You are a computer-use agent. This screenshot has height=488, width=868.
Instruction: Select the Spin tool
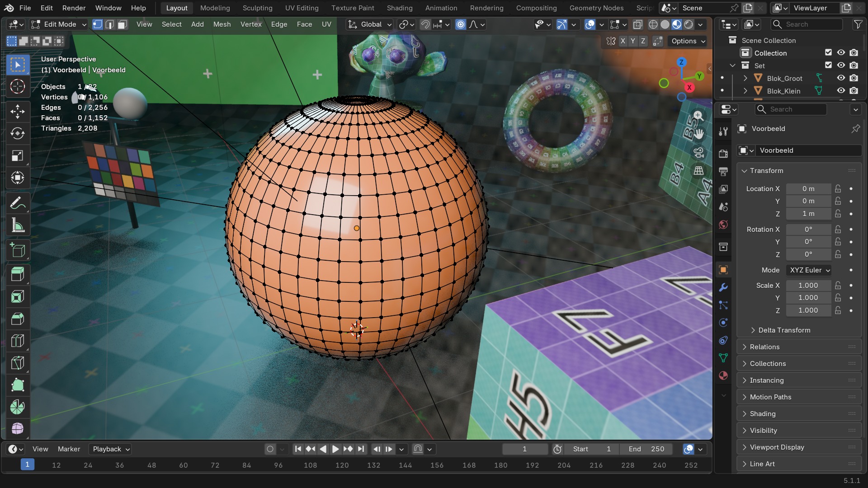tap(18, 408)
